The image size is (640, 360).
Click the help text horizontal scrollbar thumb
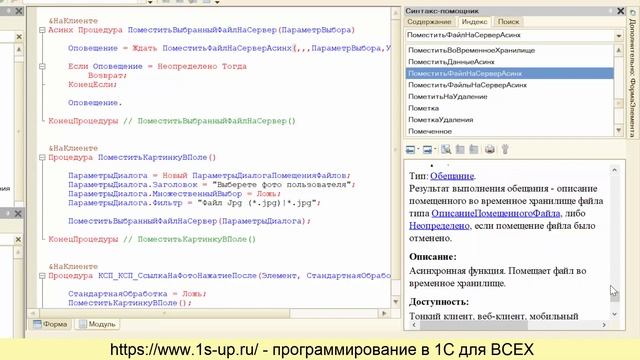coord(473,325)
